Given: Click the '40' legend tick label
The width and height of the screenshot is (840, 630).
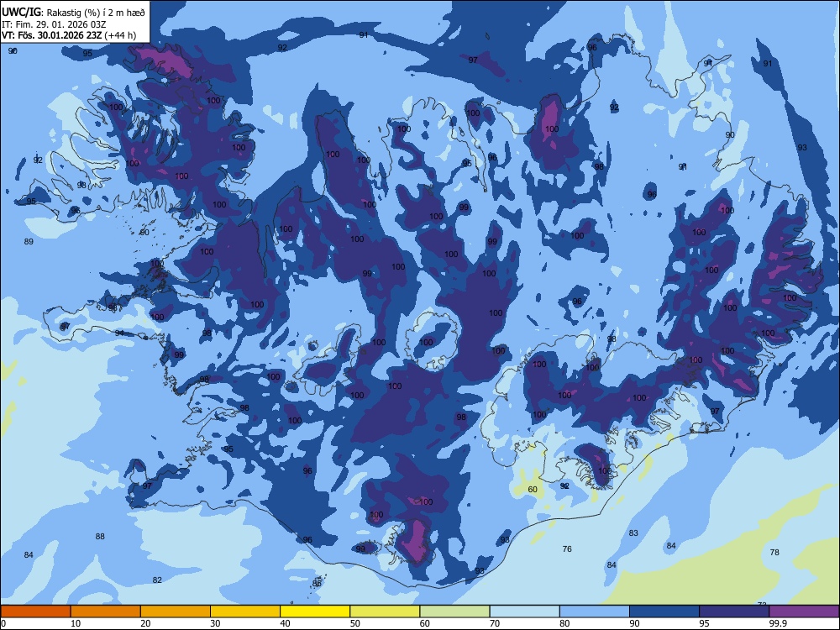Looking at the screenshot, I should (285, 623).
